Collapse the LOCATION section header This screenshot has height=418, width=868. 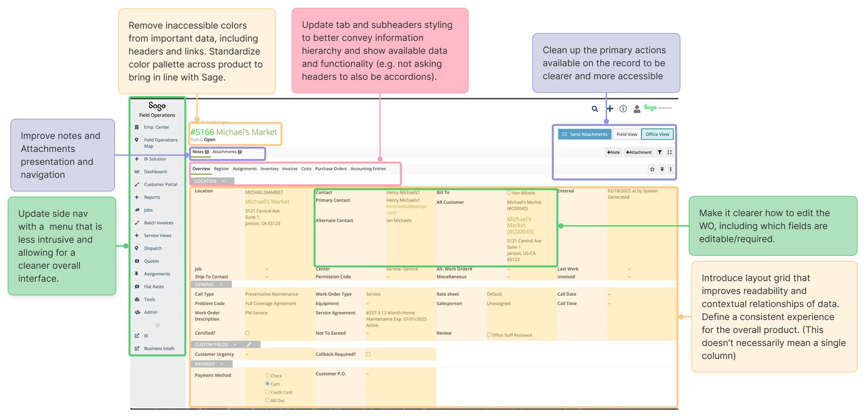tap(212, 181)
